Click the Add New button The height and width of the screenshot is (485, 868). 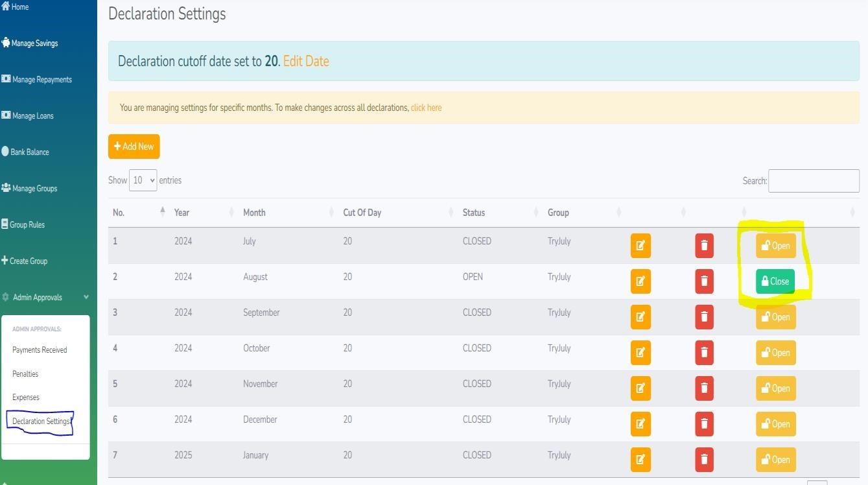coord(134,147)
